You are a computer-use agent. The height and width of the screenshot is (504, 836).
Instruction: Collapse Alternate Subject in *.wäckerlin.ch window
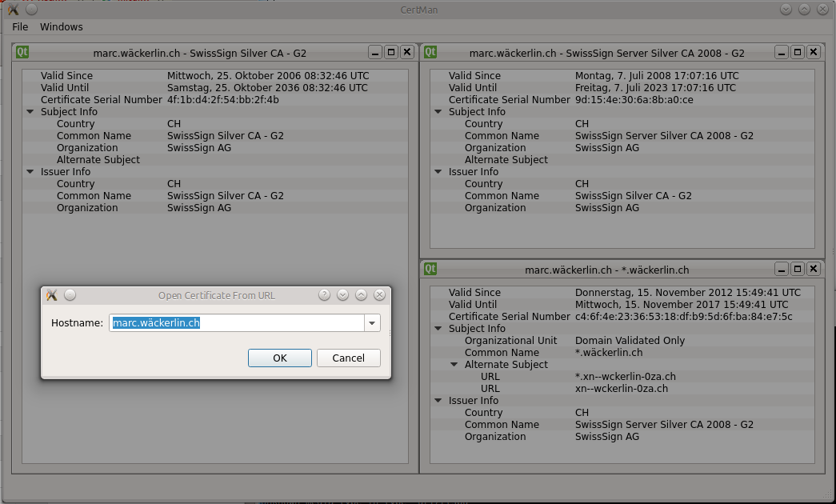point(454,365)
